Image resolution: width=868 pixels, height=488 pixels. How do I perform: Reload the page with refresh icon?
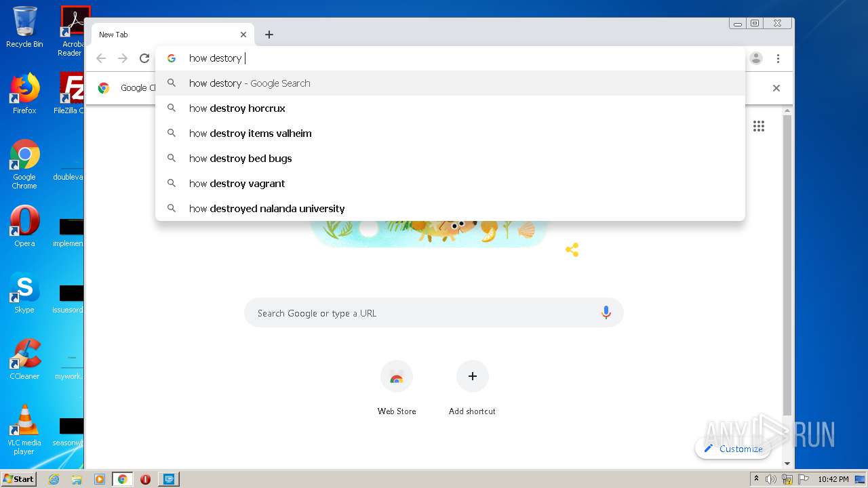pyautogui.click(x=144, y=58)
